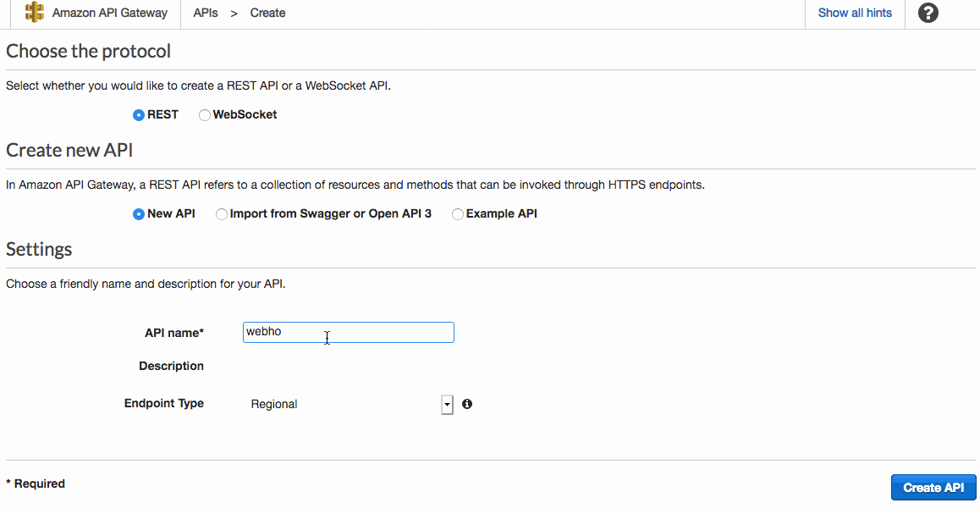Select the REST protocol radio button
Image resolution: width=980 pixels, height=514 pixels.
coord(139,115)
